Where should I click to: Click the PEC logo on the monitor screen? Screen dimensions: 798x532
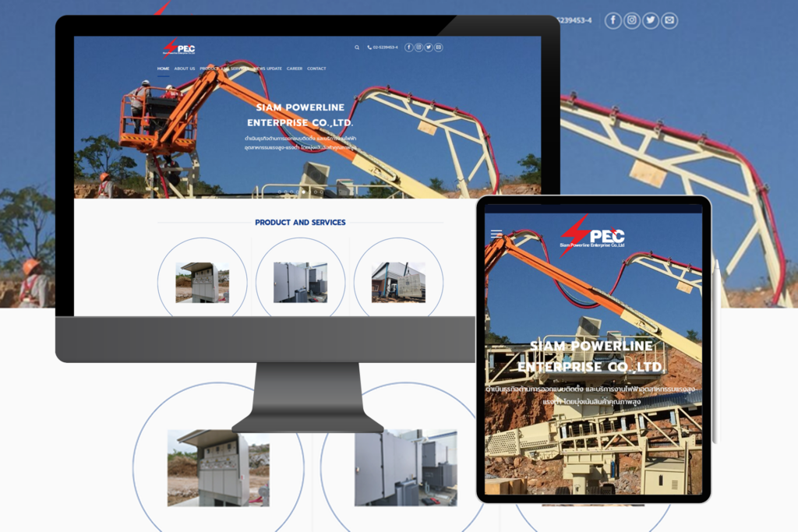click(179, 48)
